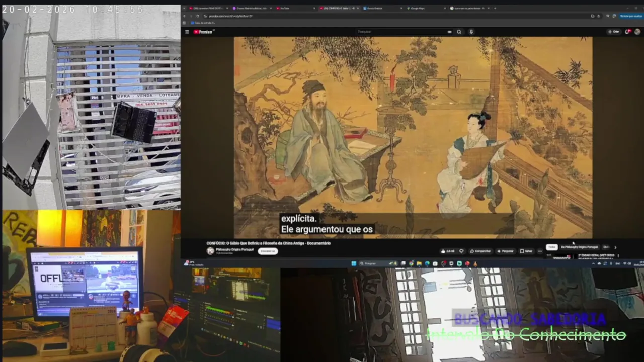This screenshot has width=644, height=362.
Task: Open the on-screen keyboard icon in search box
Action: (x=449, y=32)
